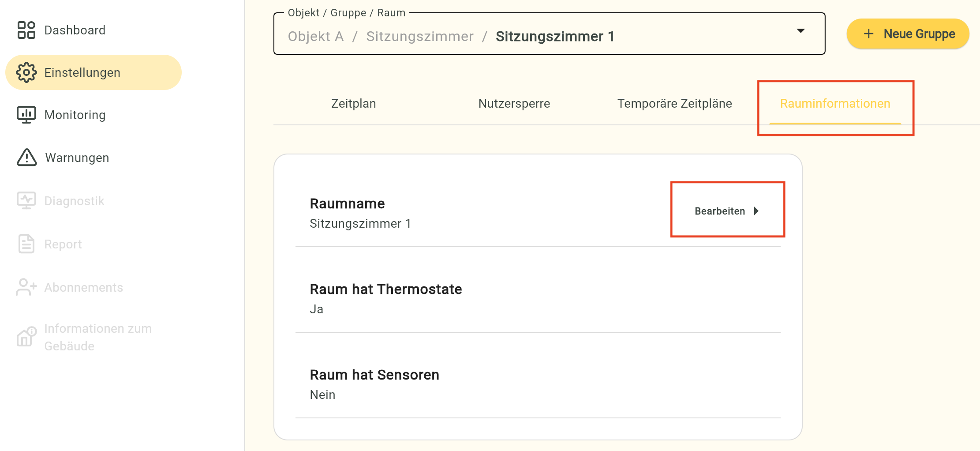Click the Report document icon
The width and height of the screenshot is (980, 451).
tap(26, 244)
